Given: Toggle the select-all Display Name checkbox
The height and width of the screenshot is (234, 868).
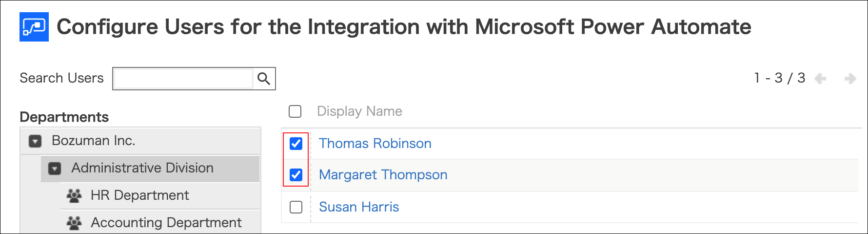Looking at the screenshot, I should pos(295,111).
